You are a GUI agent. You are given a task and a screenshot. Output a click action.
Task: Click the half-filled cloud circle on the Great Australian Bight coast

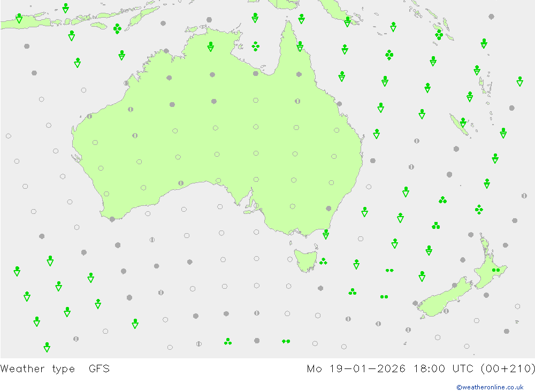tap(181, 183)
